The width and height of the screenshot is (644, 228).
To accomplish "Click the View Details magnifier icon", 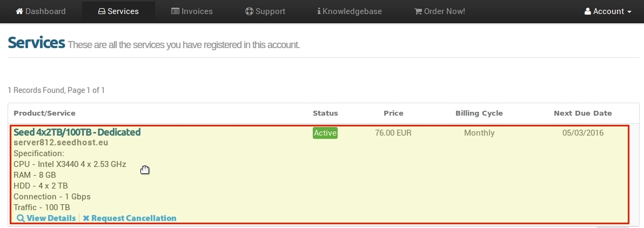I will coord(20,218).
